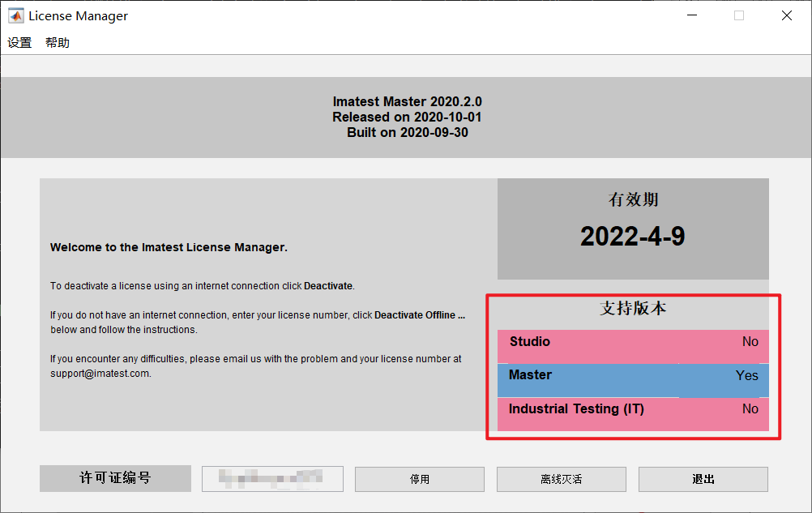Select the Industrial Testing (IT) row
812x513 pixels.
pyautogui.click(x=634, y=414)
